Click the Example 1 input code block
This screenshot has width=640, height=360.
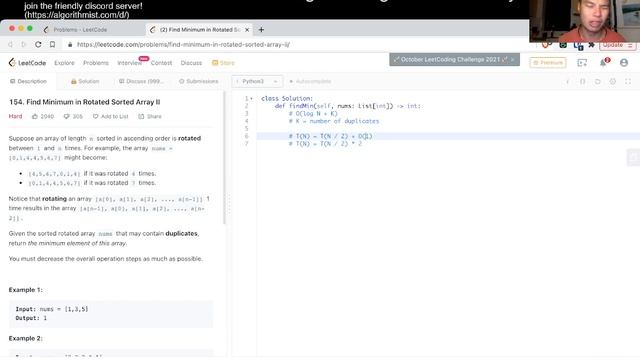point(111,313)
